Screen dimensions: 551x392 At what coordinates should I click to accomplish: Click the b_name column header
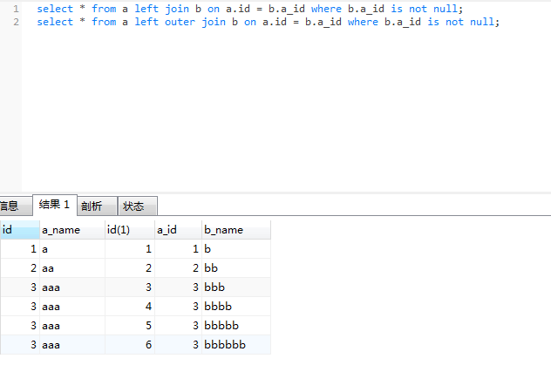tap(236, 230)
